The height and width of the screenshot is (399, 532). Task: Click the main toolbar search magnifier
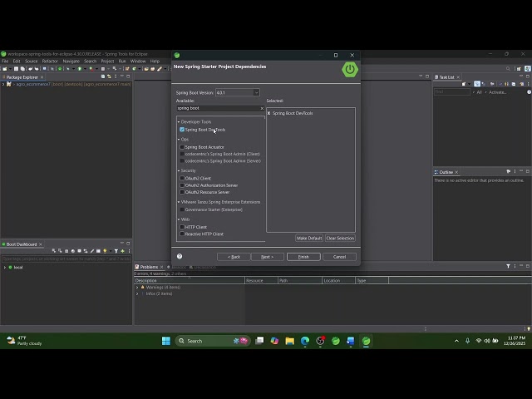pos(508,69)
